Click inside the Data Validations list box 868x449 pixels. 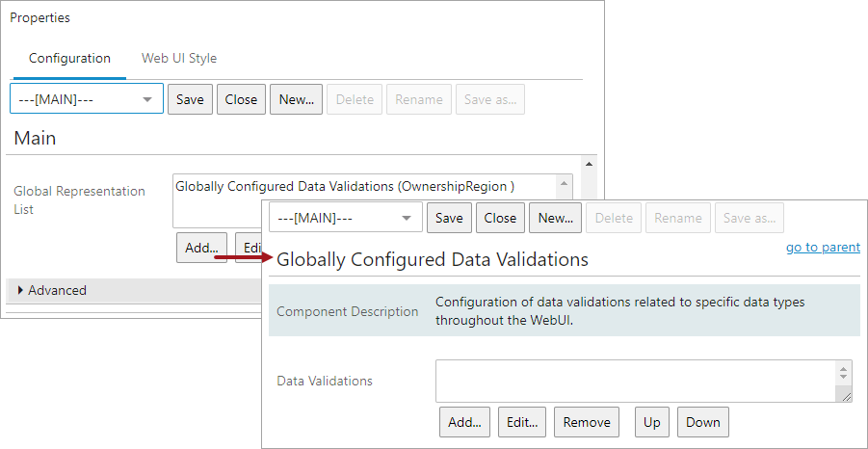pyautogui.click(x=636, y=381)
